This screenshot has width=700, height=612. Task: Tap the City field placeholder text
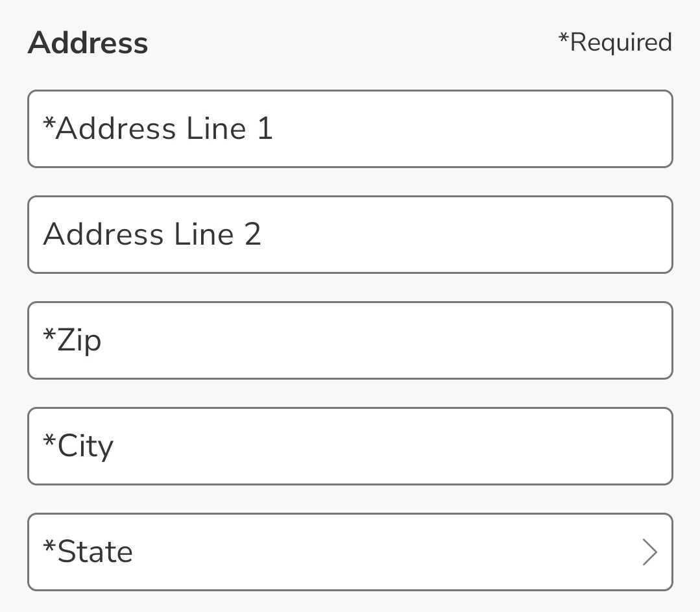[x=78, y=446]
